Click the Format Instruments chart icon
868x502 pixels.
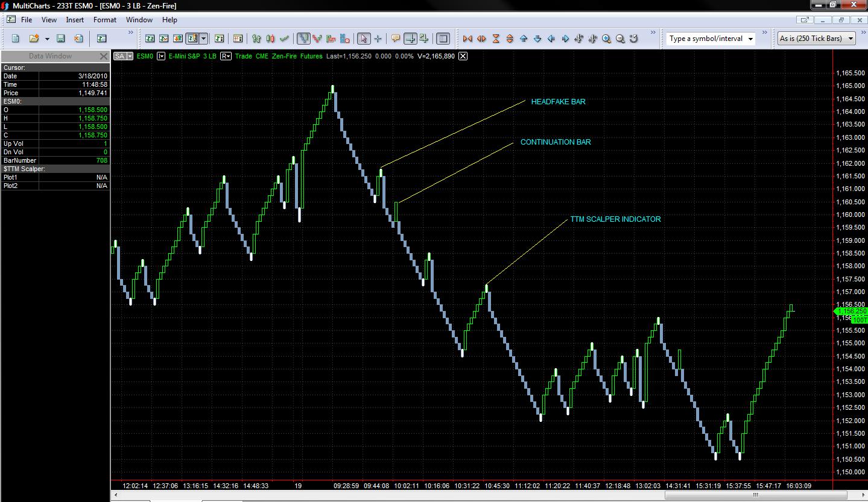click(149, 39)
